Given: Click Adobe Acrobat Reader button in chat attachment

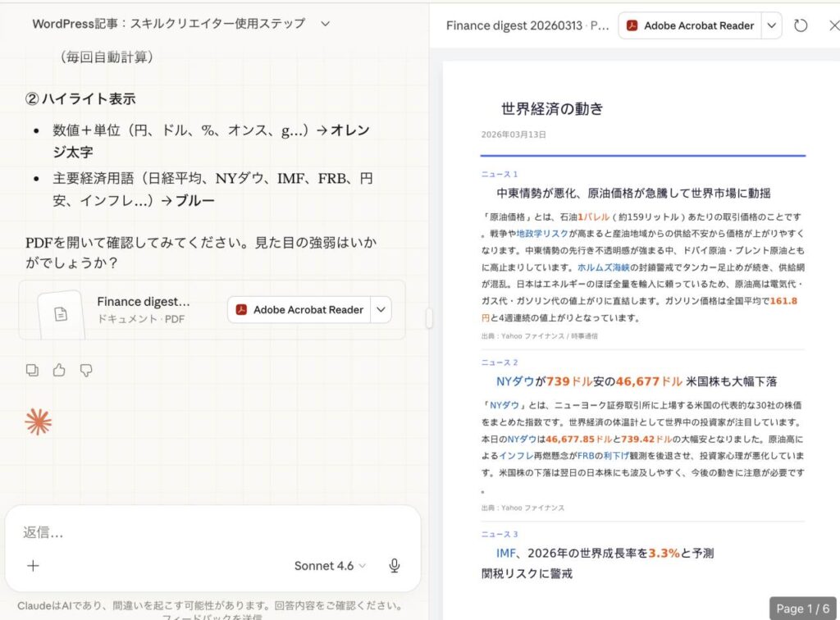Looking at the screenshot, I should pyautogui.click(x=299, y=310).
